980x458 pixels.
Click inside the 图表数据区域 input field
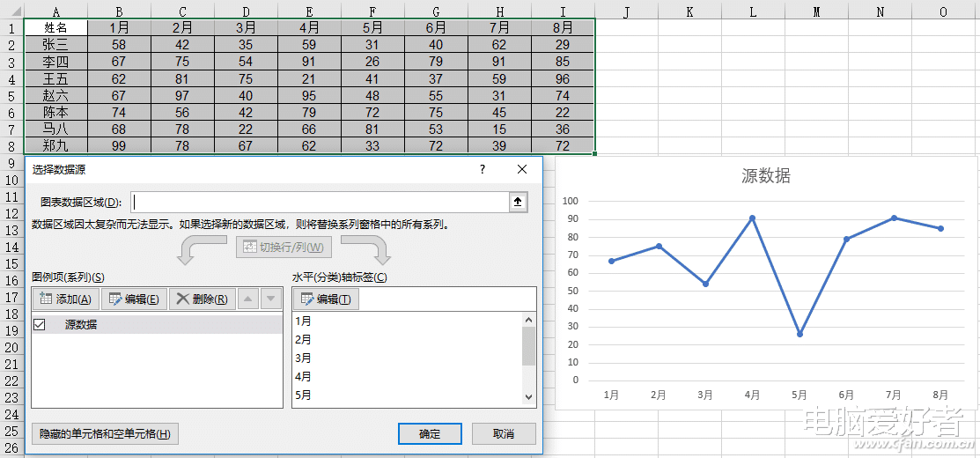click(x=321, y=203)
